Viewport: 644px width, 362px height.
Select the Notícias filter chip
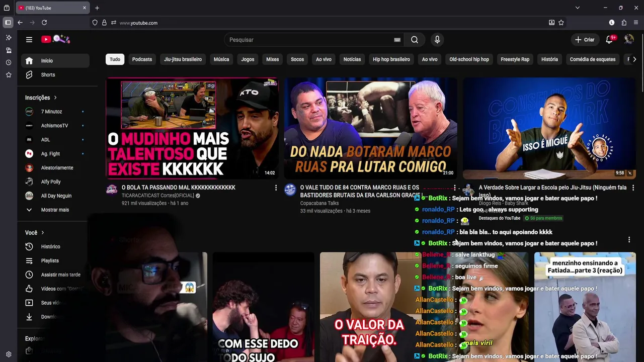[x=352, y=59]
